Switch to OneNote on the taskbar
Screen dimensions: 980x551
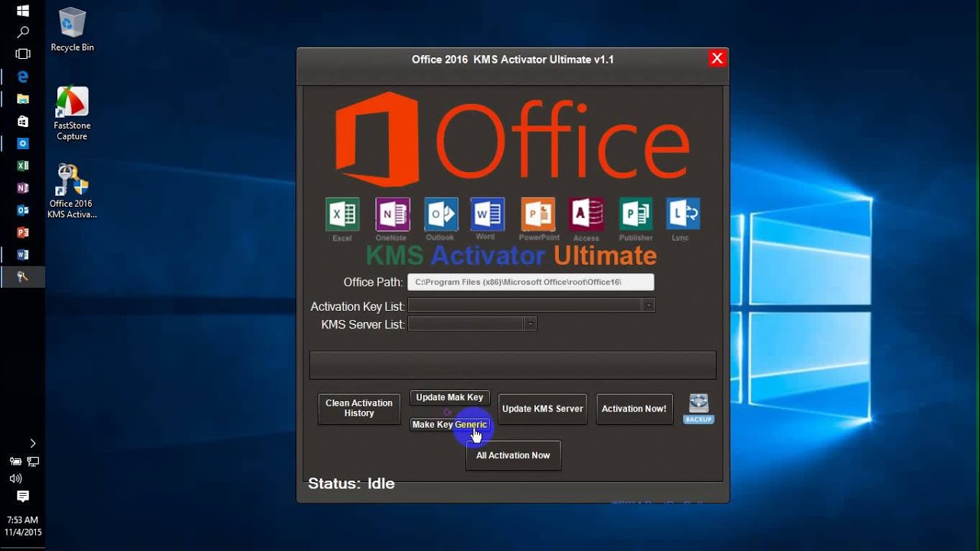22,187
